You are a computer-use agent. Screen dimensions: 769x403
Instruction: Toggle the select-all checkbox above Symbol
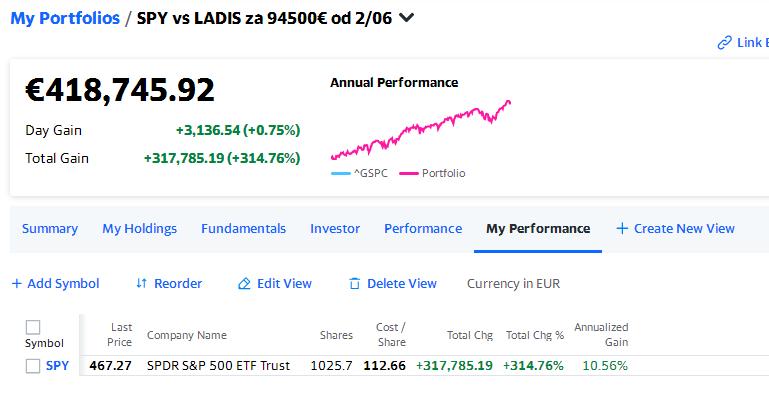click(x=33, y=327)
